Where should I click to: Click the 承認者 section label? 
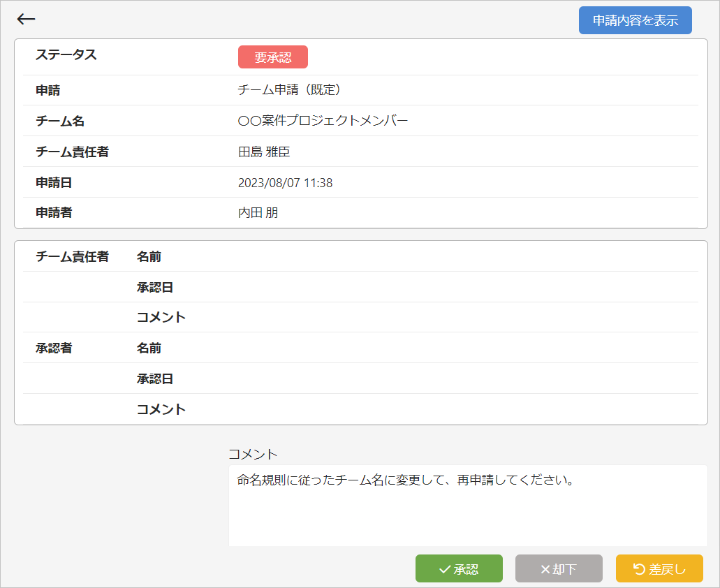tap(54, 348)
